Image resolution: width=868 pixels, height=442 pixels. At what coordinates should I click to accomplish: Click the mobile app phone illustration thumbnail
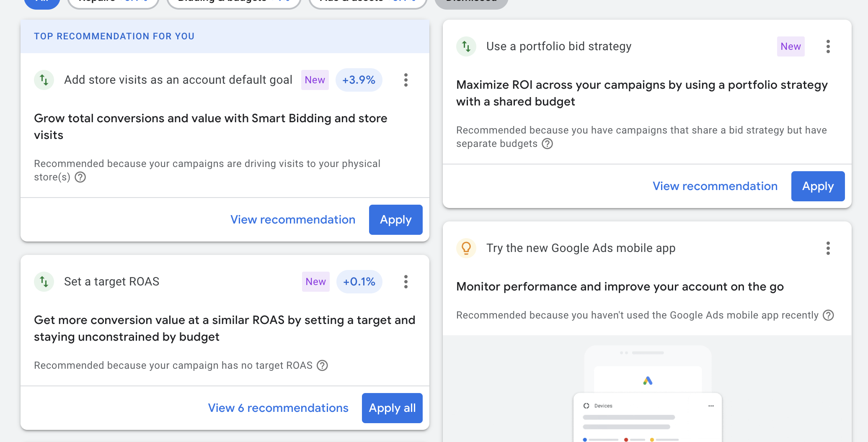coord(647,393)
